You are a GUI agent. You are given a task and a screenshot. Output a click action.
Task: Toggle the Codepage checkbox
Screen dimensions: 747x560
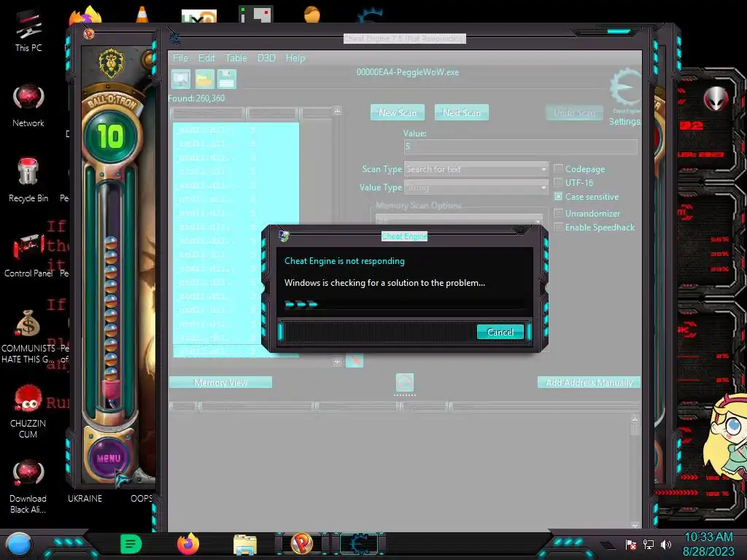pyautogui.click(x=558, y=168)
